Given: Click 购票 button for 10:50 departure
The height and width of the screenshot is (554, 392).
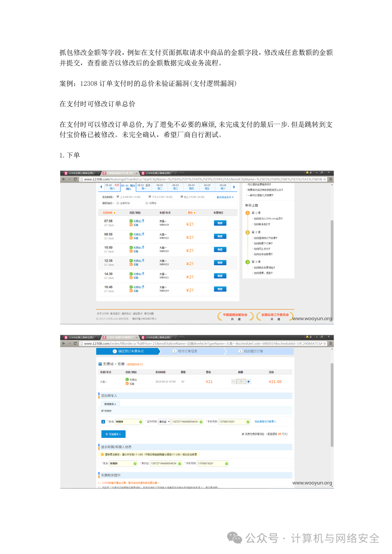Looking at the screenshot, I should pos(220,249).
